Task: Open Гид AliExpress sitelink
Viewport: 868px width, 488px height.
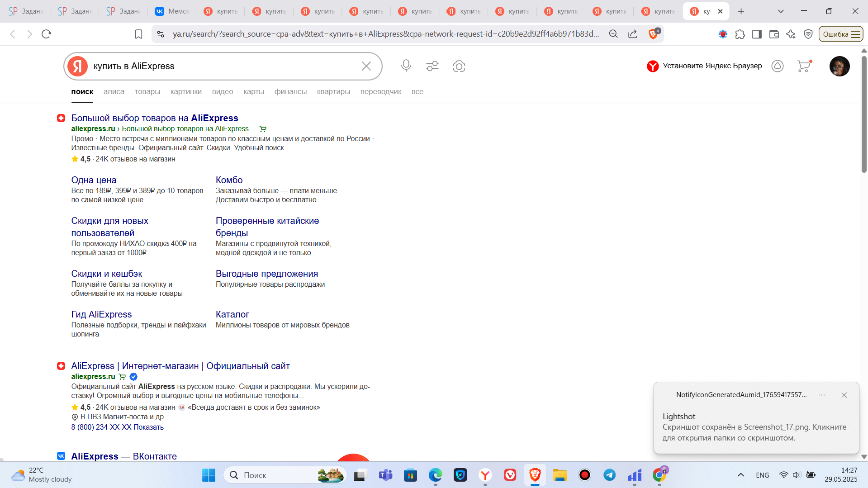Action: [101, 314]
